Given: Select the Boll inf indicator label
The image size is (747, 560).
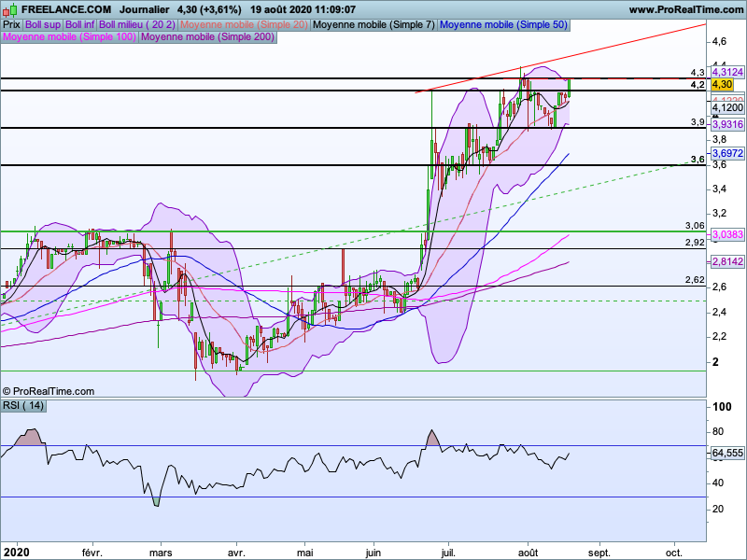Looking at the screenshot, I should pyautogui.click(x=80, y=25).
